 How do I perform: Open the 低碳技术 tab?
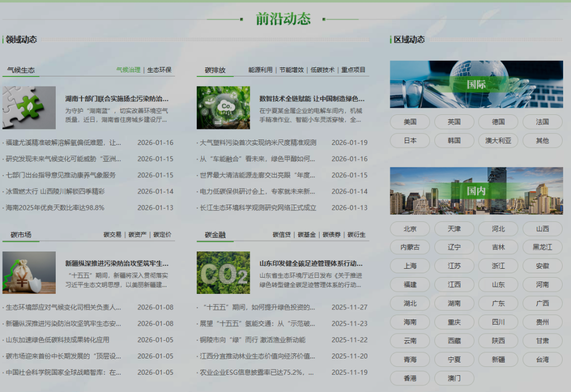[x=323, y=69]
